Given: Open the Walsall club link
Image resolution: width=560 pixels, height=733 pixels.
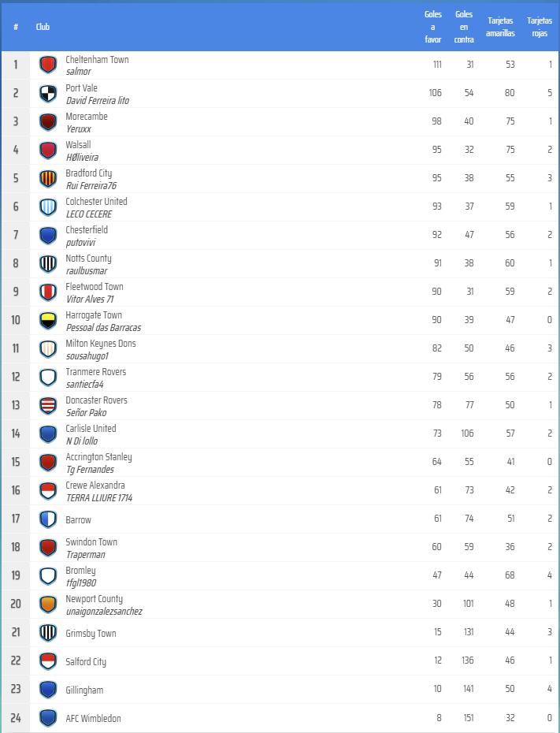Looking at the screenshot, I should tap(78, 145).
